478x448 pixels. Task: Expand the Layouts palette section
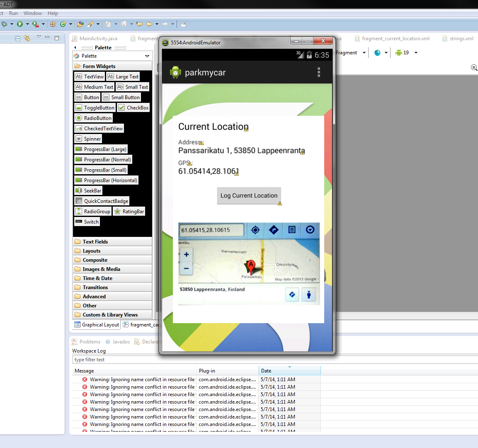(112, 251)
